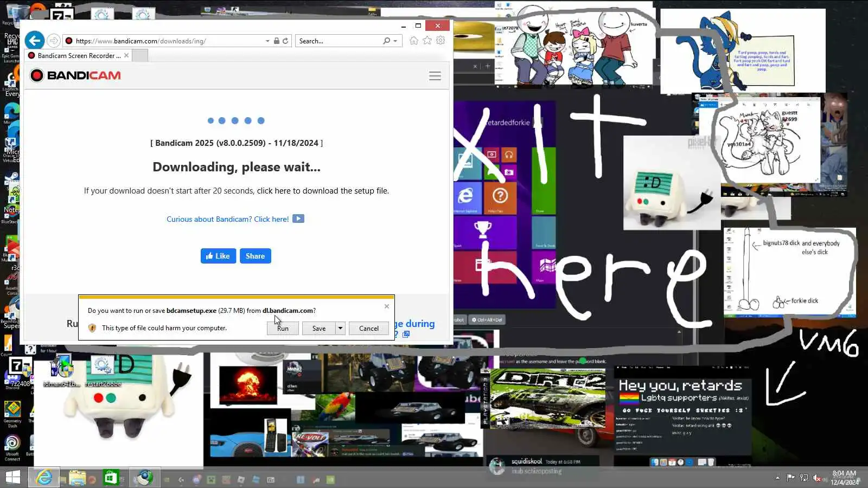
Task: Maximize the Internet Explorer window
Action: click(x=418, y=25)
